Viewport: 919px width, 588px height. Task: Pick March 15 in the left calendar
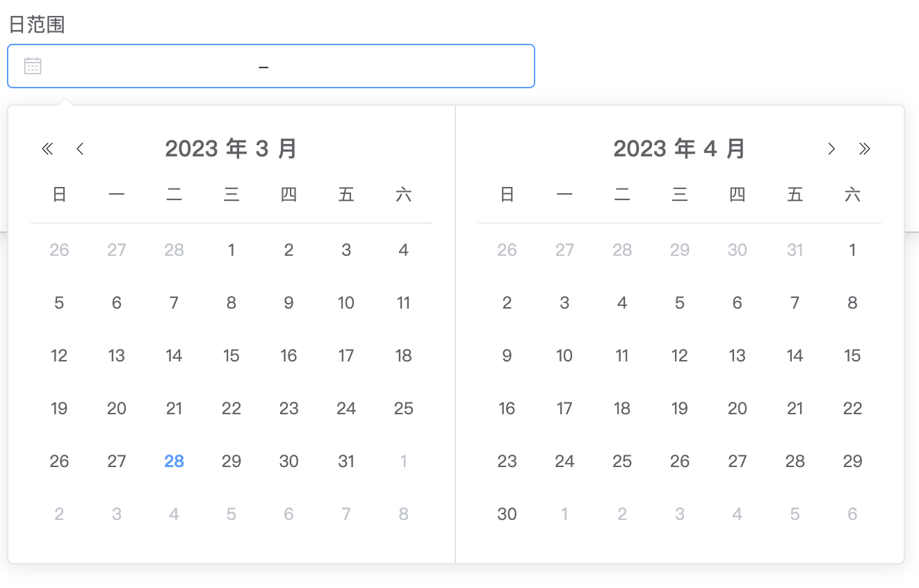231,356
